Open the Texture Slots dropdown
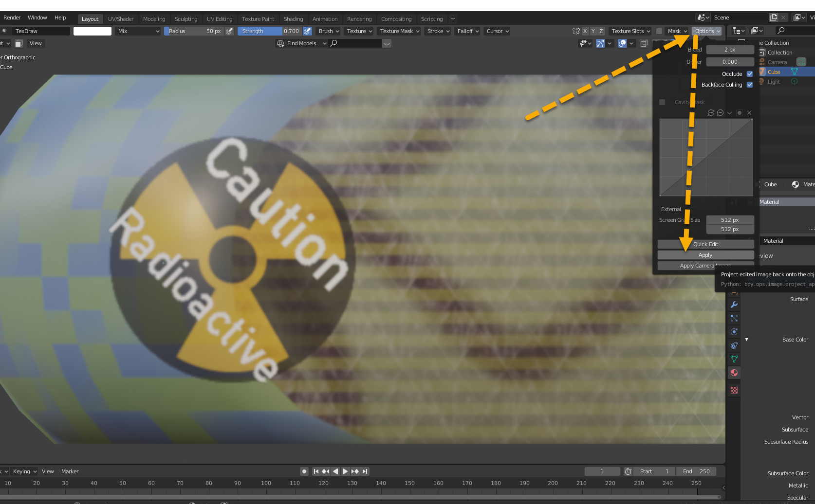The image size is (815, 504). (630, 31)
